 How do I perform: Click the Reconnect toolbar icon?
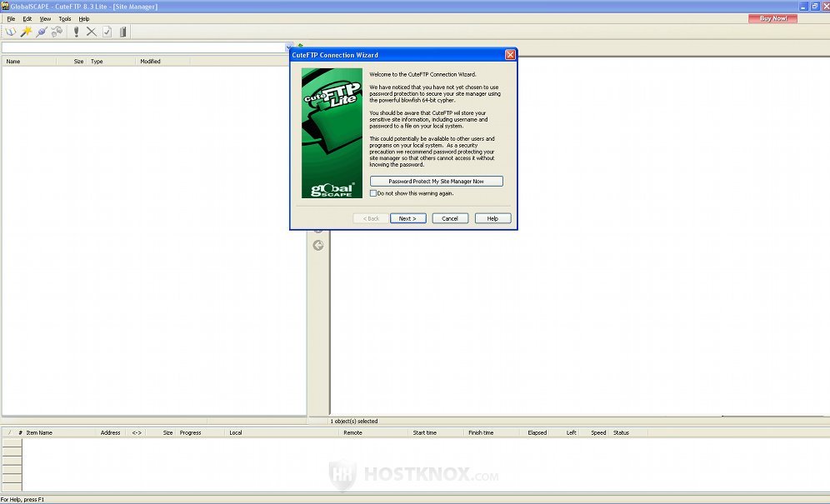click(x=57, y=32)
